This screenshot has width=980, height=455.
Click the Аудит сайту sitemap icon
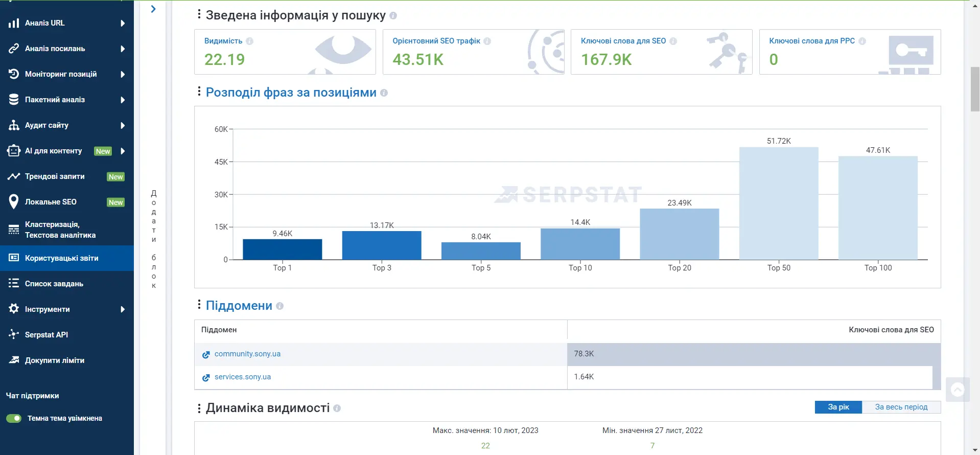point(14,125)
